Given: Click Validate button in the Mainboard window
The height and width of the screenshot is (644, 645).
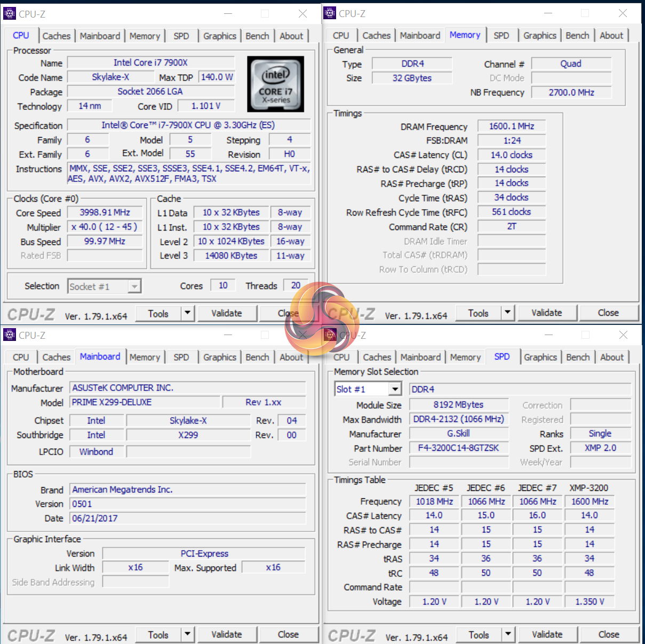Looking at the screenshot, I should pos(227,634).
